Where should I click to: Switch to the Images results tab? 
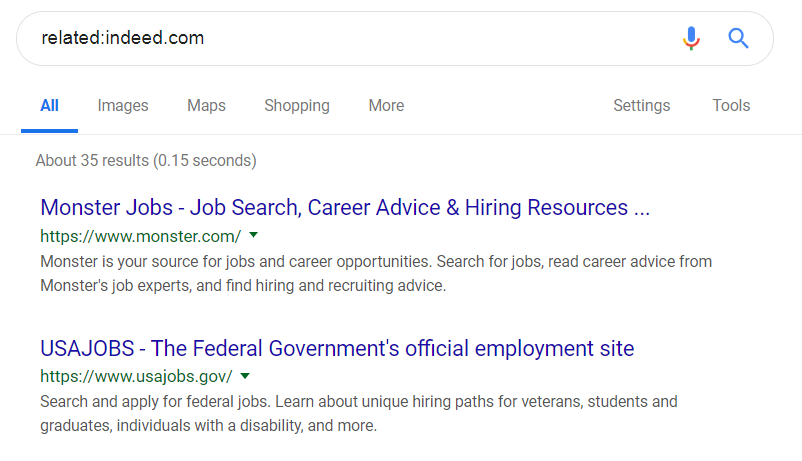[123, 105]
